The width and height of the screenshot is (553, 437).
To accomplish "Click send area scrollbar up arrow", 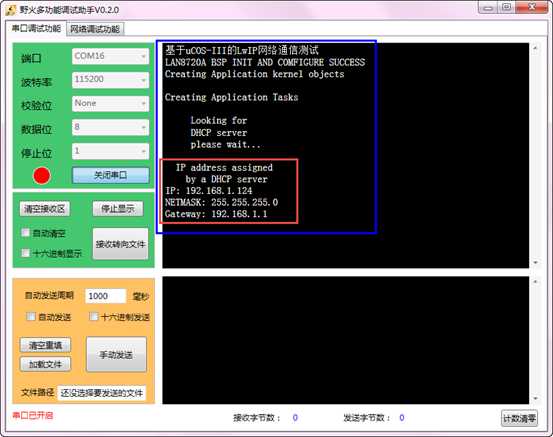I will click(x=535, y=281).
